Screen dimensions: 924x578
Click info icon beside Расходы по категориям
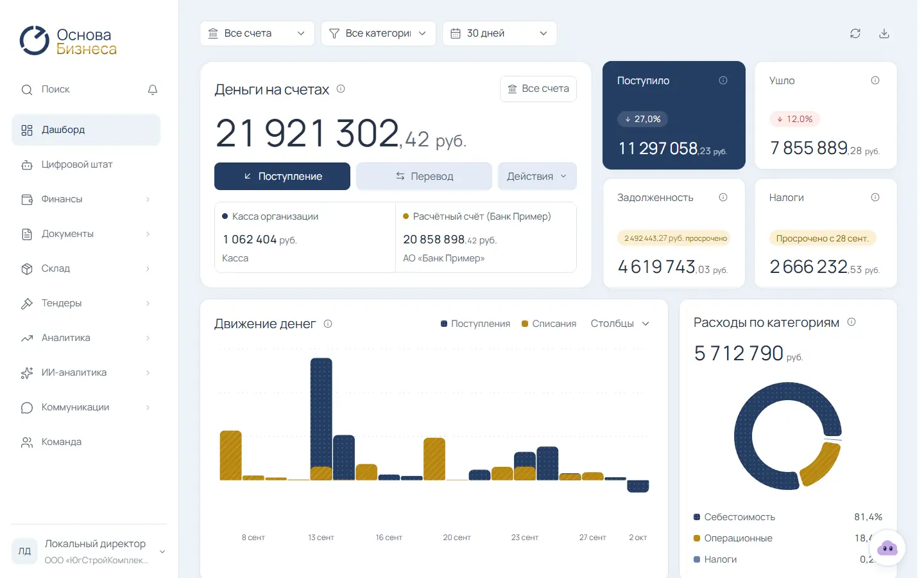pyautogui.click(x=851, y=322)
